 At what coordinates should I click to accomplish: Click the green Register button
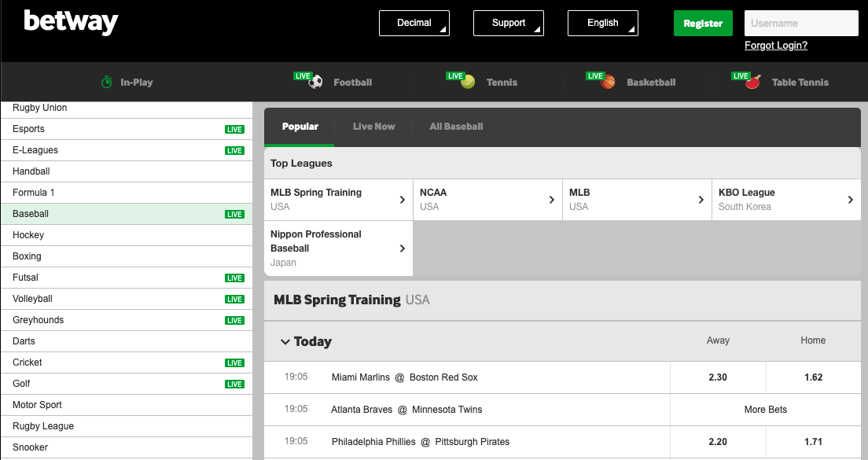tap(703, 24)
